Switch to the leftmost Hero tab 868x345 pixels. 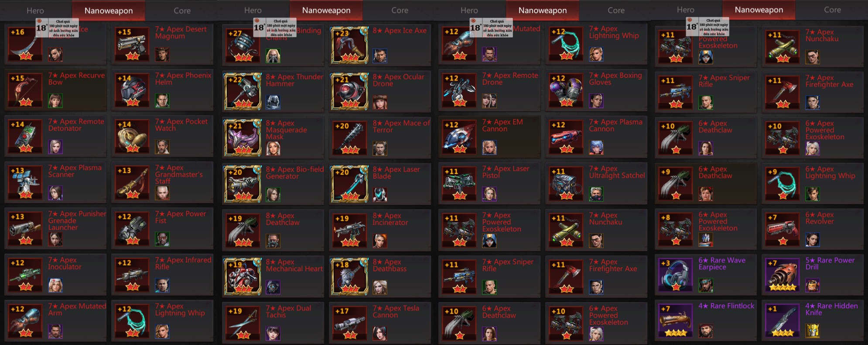tap(35, 10)
